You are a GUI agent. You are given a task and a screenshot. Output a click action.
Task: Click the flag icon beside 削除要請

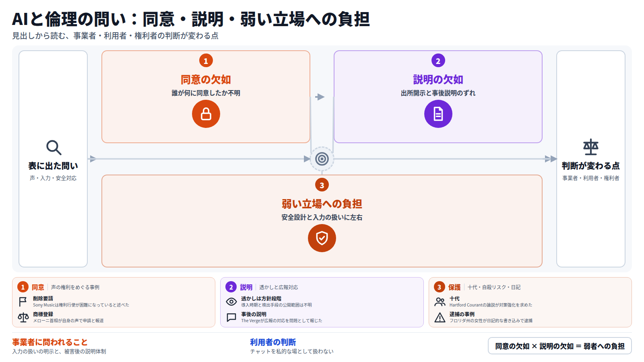coord(23,302)
